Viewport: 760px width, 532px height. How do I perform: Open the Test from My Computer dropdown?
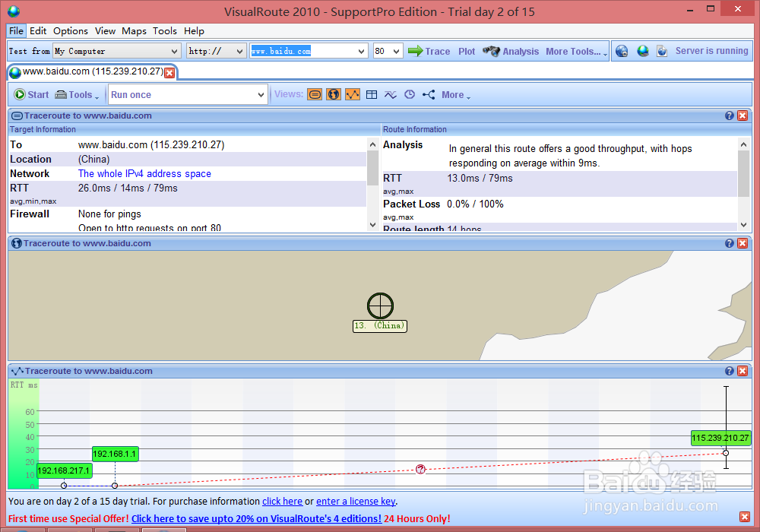(x=116, y=52)
